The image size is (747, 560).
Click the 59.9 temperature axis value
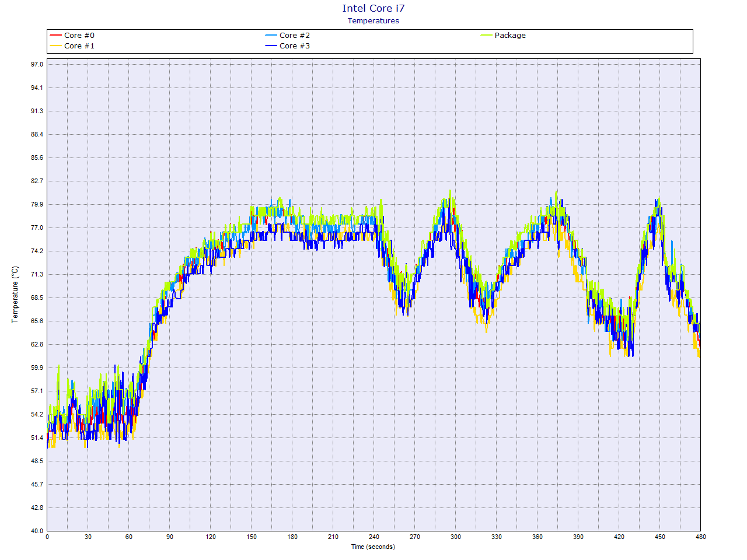[37, 367]
